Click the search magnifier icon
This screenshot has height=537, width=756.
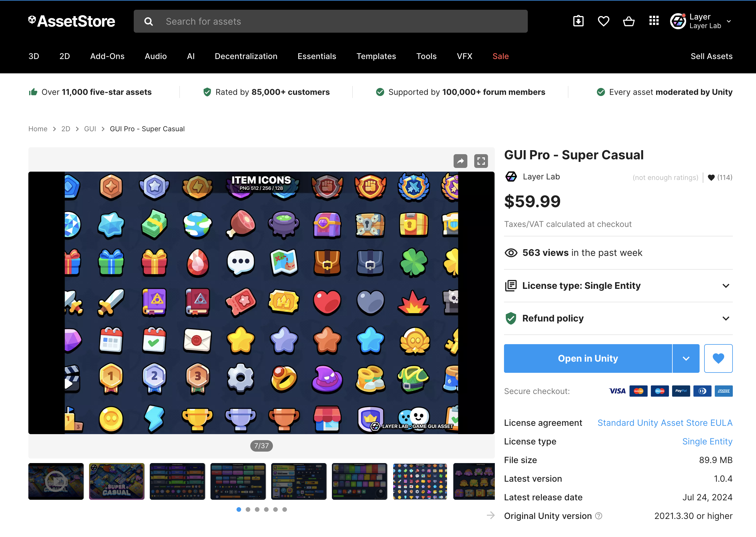pyautogui.click(x=148, y=21)
